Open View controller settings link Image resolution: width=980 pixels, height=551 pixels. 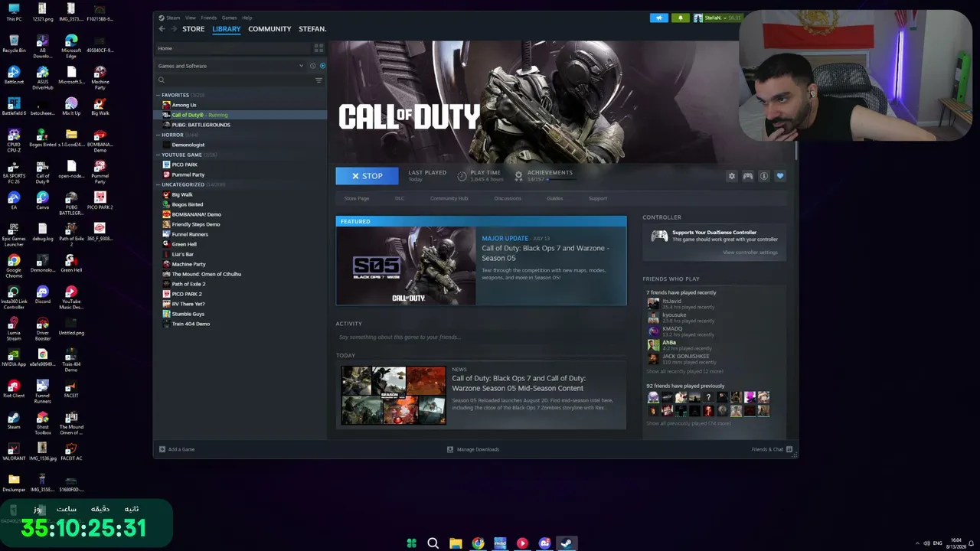click(x=750, y=253)
